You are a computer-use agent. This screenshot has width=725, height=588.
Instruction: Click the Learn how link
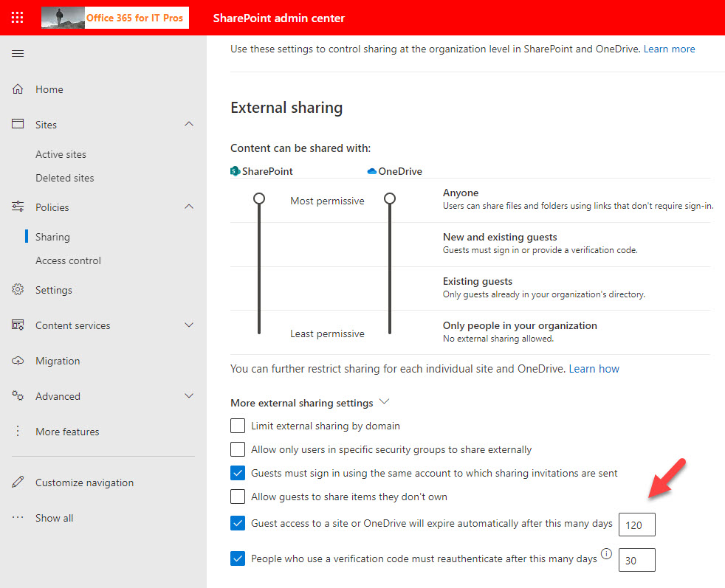(594, 368)
